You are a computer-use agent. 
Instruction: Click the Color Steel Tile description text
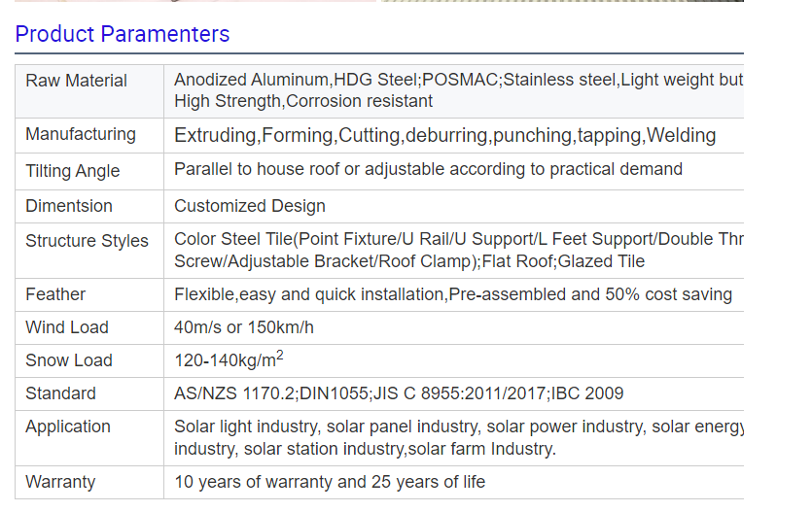[457, 250]
